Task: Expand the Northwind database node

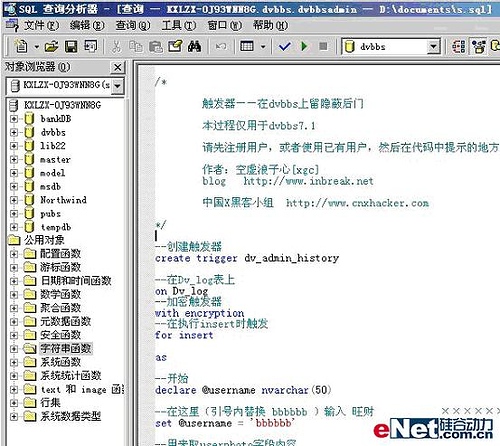Action: pyautogui.click(x=14, y=200)
